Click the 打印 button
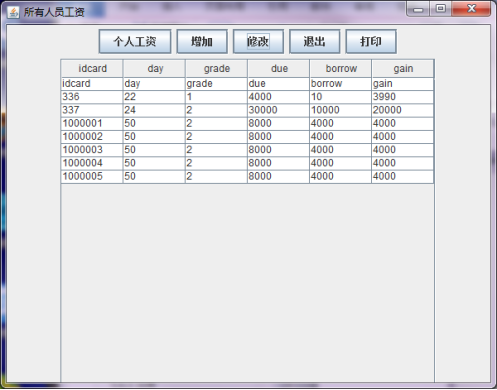Screen dimensions: 497x390 point(371,41)
